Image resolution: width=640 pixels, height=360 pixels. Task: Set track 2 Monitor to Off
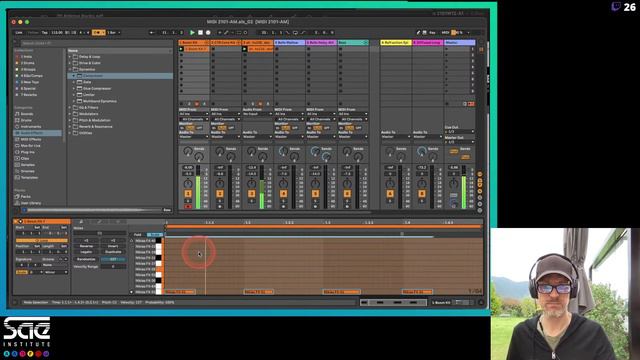(x=231, y=128)
